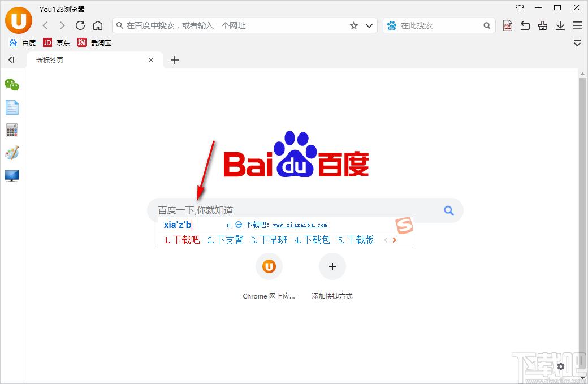588x384 pixels.
Task: Bookmark page with the star icon
Action: point(353,25)
